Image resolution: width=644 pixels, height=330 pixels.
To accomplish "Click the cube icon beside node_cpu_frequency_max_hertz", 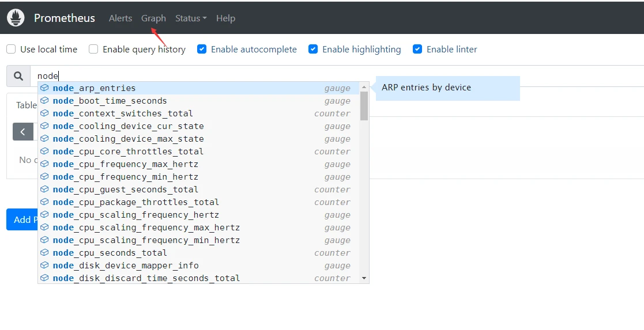I will 44,164.
